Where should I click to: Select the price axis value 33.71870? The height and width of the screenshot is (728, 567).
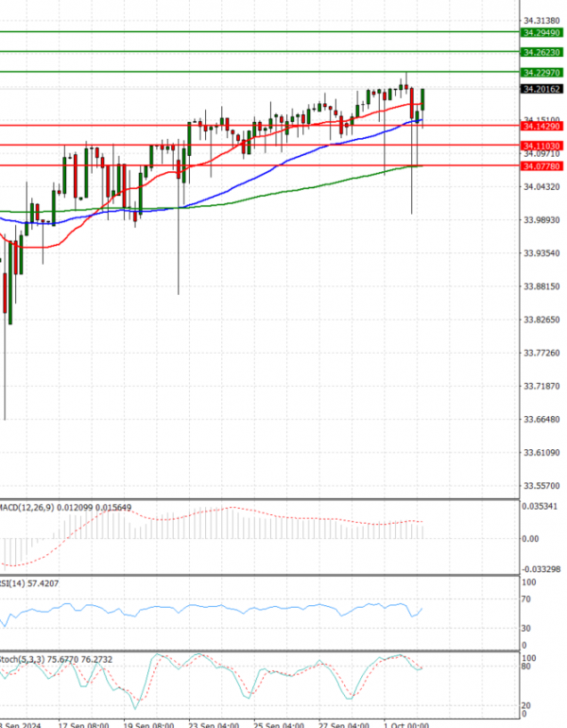click(x=541, y=387)
